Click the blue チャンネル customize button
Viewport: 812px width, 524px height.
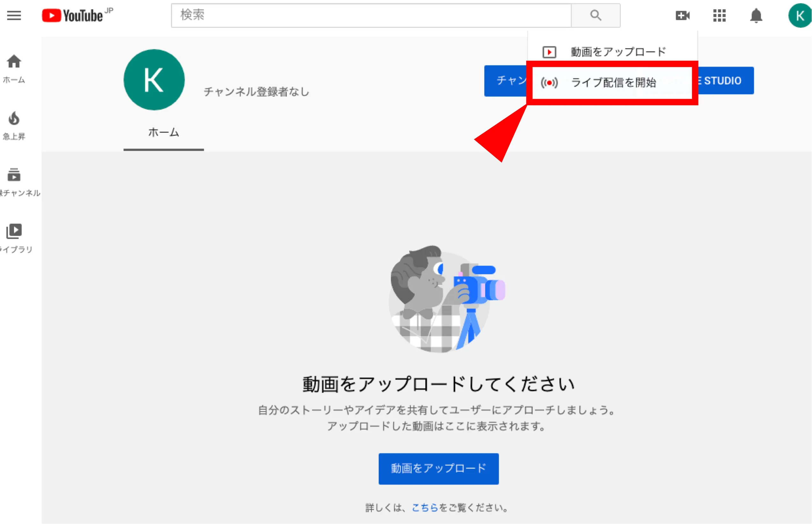coord(506,81)
